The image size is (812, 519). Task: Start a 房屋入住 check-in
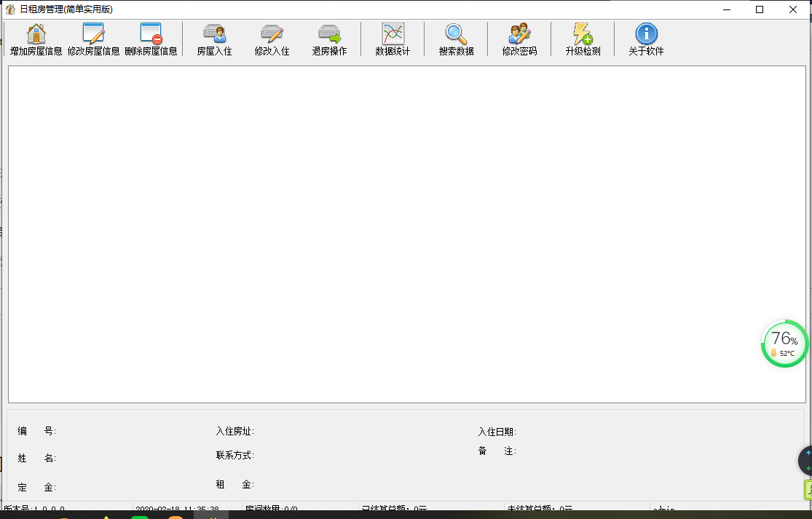214,34
